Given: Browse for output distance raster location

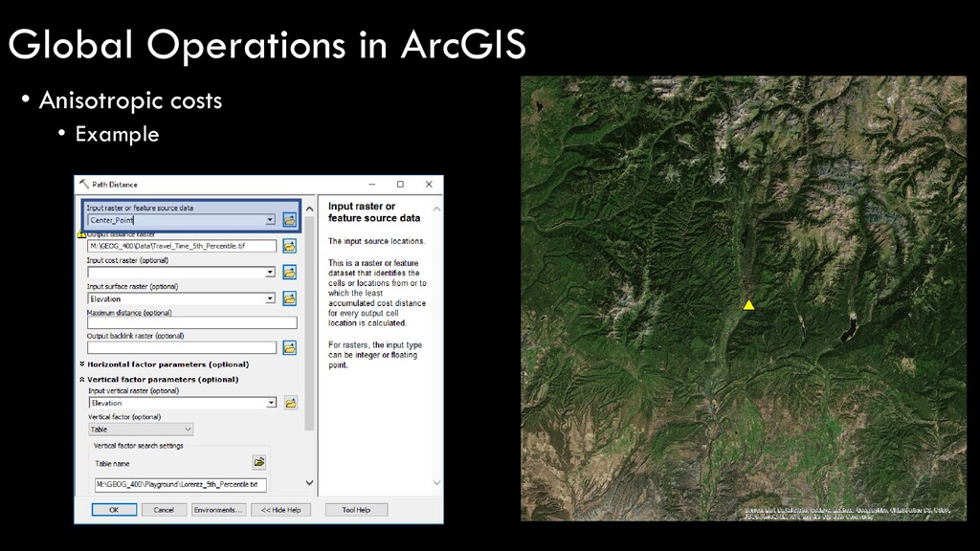Looking at the screenshot, I should click(289, 246).
